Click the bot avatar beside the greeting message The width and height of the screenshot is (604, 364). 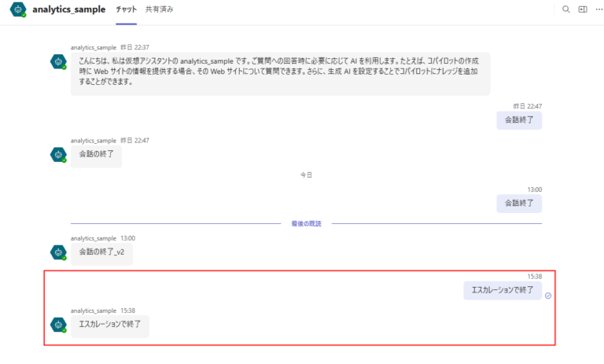pos(57,61)
